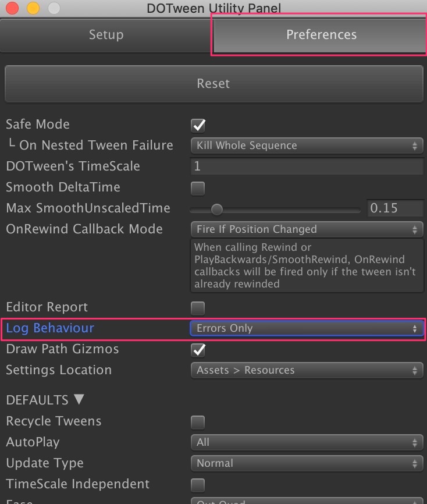This screenshot has height=504, width=427.
Task: Switch to the Setup tab
Action: click(x=106, y=35)
